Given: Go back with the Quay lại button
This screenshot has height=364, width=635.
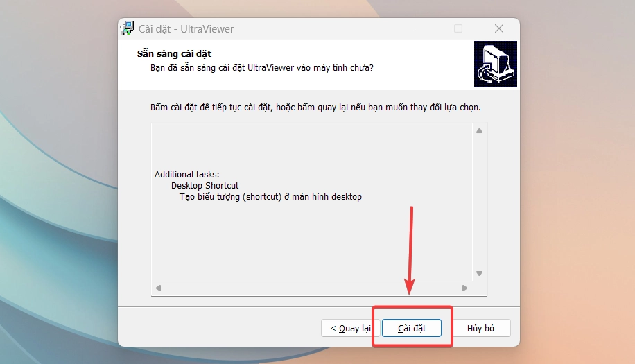Looking at the screenshot, I should (x=350, y=328).
